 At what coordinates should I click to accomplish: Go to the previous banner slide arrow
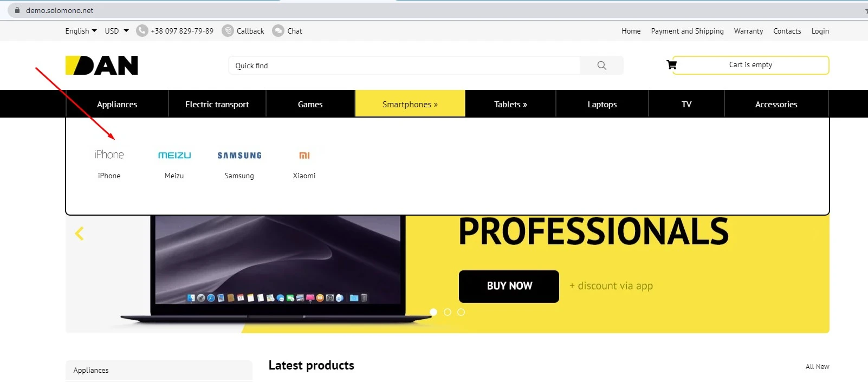tap(80, 234)
